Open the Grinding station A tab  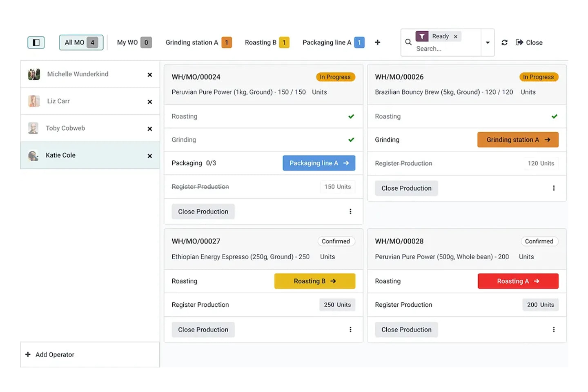[x=198, y=42]
